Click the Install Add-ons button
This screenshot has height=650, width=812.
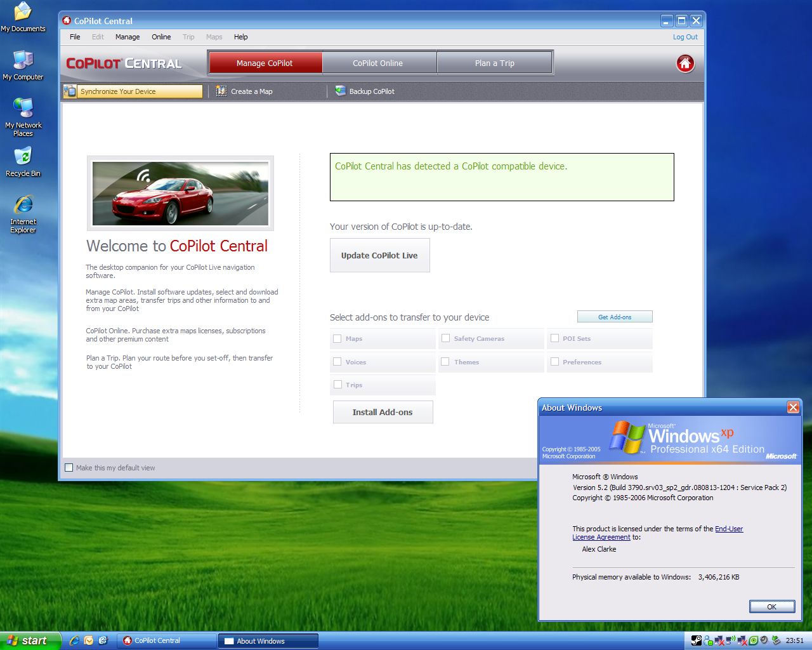pyautogui.click(x=383, y=412)
